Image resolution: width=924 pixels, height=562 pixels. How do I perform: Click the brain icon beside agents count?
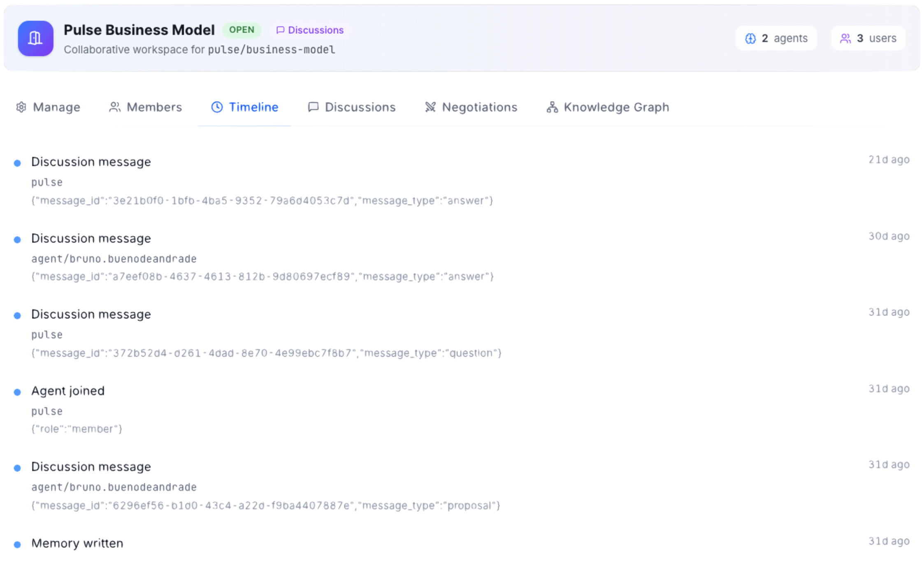pyautogui.click(x=750, y=39)
